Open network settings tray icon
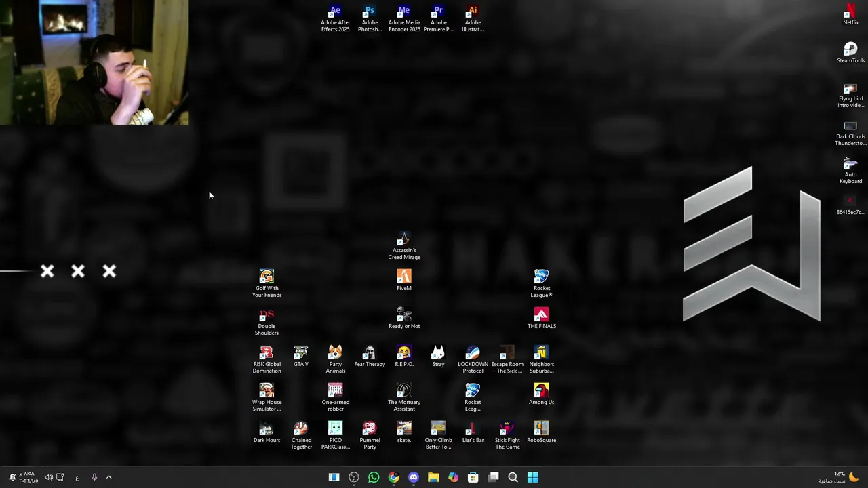This screenshot has height=488, width=868. (x=60, y=477)
